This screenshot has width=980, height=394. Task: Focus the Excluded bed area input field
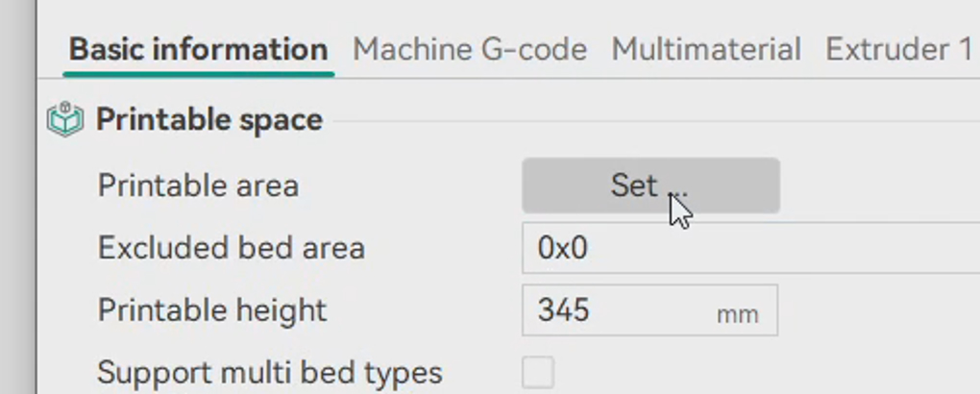click(x=749, y=249)
